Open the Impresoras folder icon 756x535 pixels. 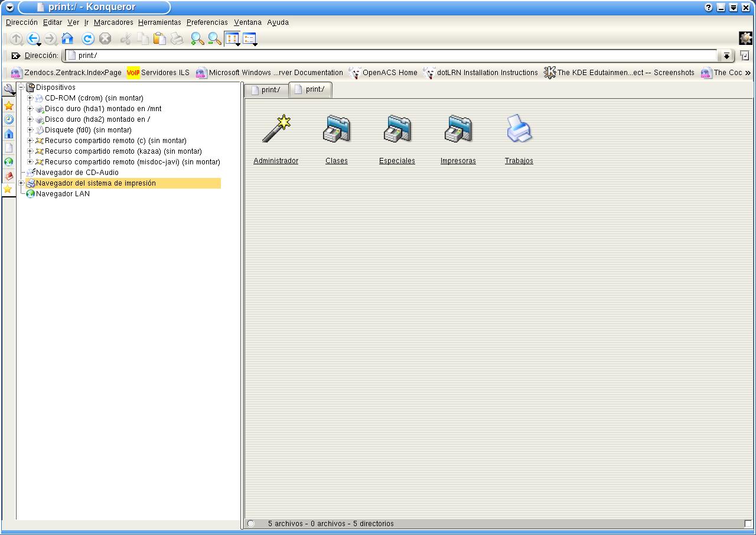coord(458,129)
